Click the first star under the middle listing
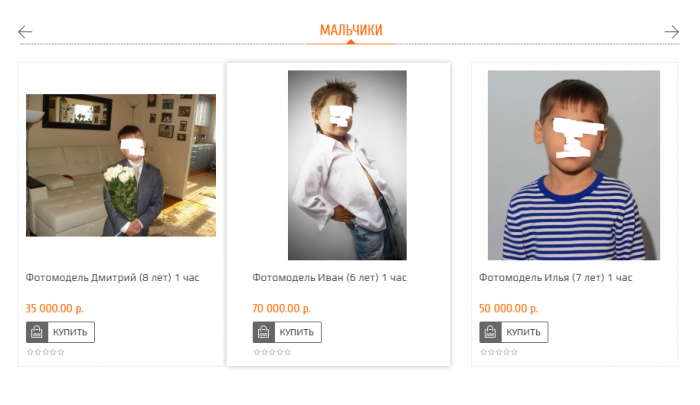This screenshot has width=700, height=405. point(257,352)
